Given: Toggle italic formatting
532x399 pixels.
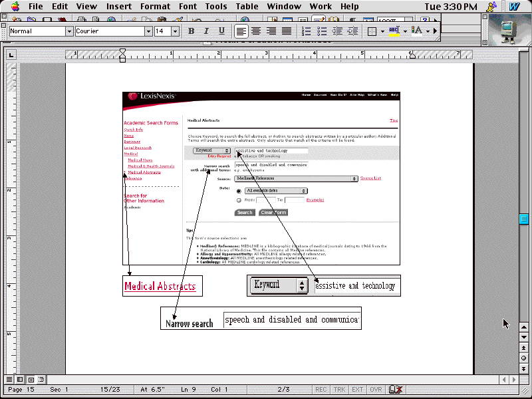Looking at the screenshot, I should [x=206, y=31].
